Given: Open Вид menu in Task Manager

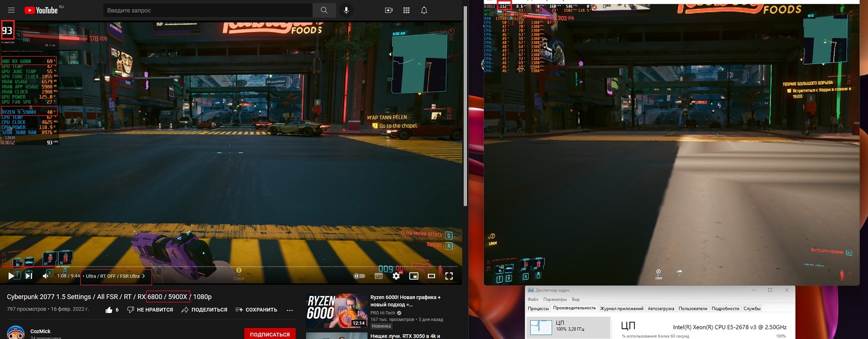Looking at the screenshot, I should click(x=576, y=299).
